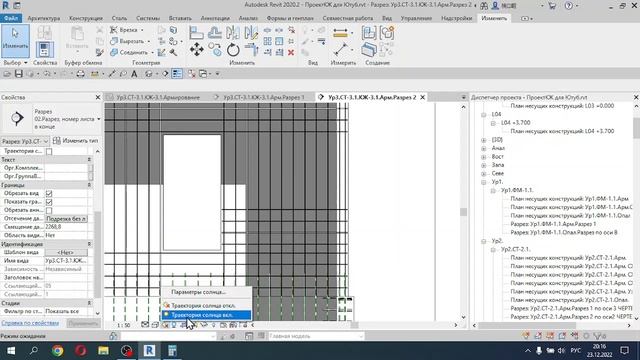Select Траектория солнца вкл. menu item
This screenshot has width=640, height=360.
pos(206,315)
